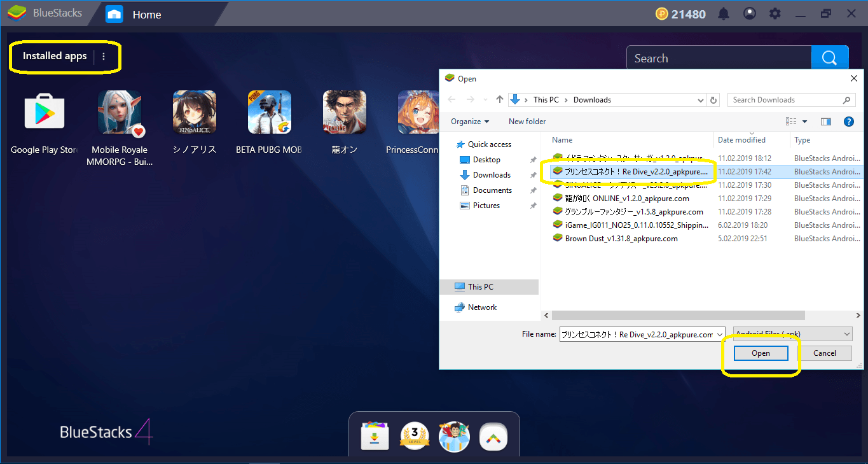Click the Level 3 badge in dock
This screenshot has width=868, height=464.
point(415,435)
